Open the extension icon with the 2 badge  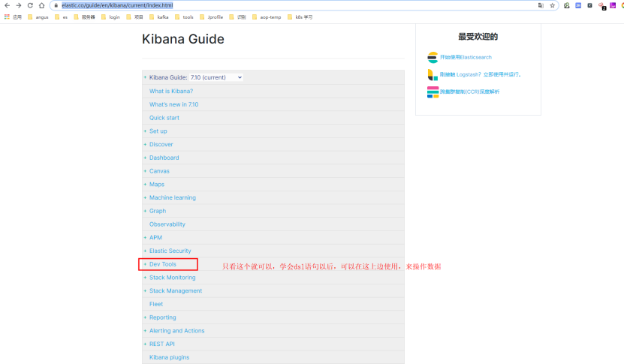click(601, 6)
